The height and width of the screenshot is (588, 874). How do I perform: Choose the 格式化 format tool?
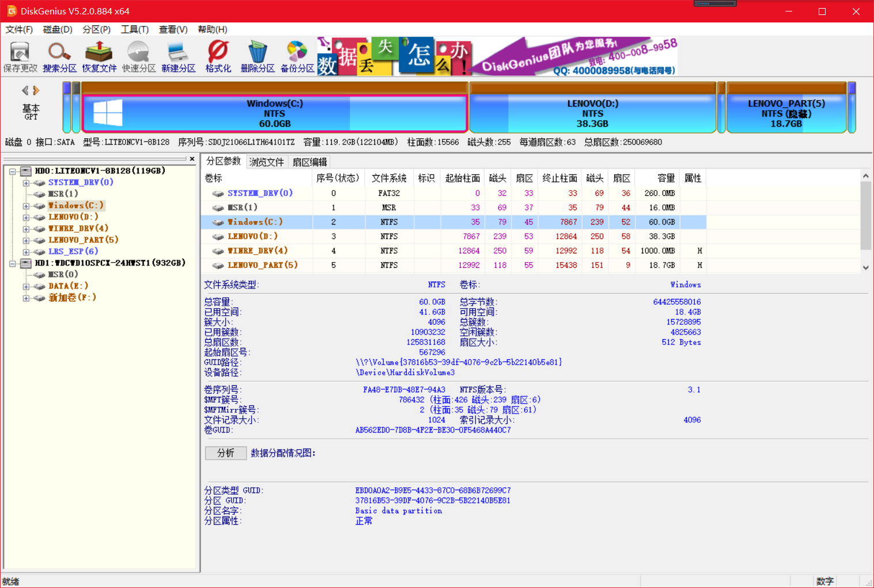[x=218, y=57]
